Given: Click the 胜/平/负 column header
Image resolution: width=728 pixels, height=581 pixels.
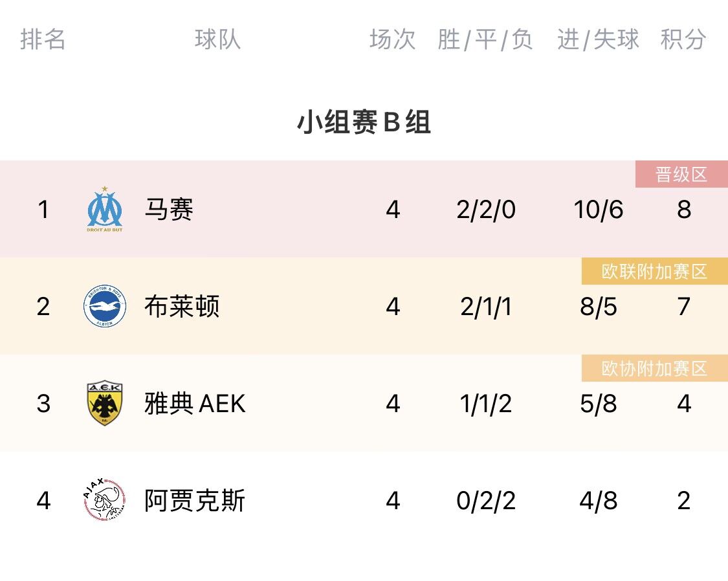Looking at the screenshot, I should tap(485, 39).
